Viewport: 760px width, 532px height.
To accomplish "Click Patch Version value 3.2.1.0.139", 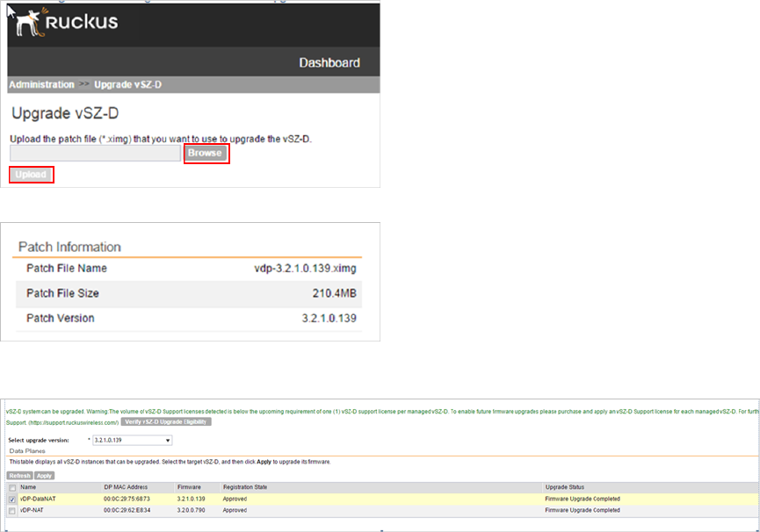I will 329,318.
